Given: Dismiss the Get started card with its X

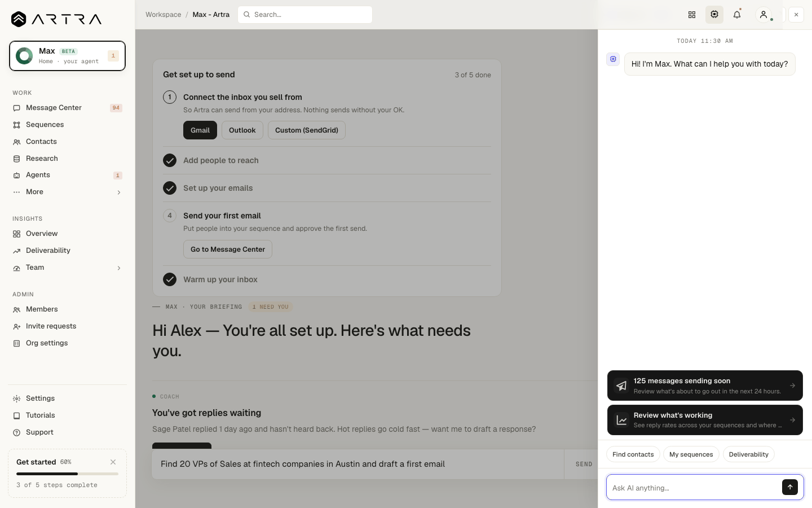Looking at the screenshot, I should coord(113,462).
